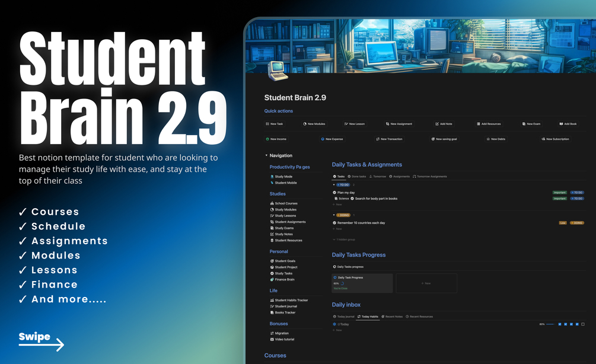Screen dimensions: 596x364
Task: Switch to the Assignments tab
Action: pos(400,176)
